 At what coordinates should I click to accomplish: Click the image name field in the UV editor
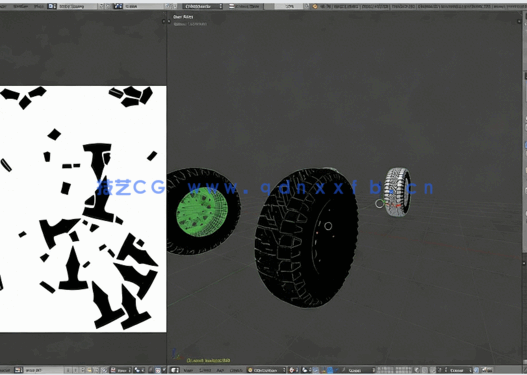[x=44, y=370]
